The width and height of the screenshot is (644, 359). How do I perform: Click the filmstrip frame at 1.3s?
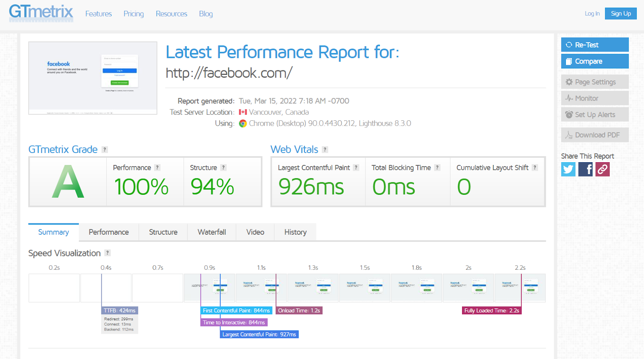(x=313, y=288)
